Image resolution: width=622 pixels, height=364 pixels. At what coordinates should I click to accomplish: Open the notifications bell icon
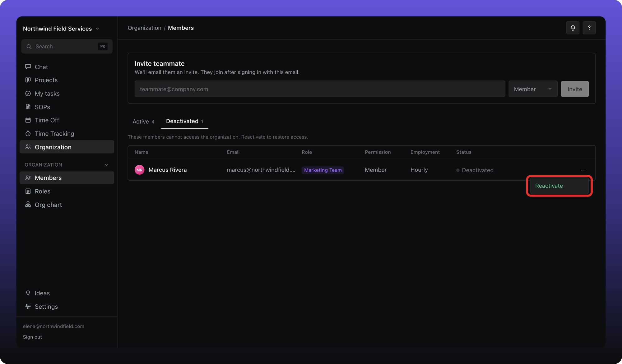(x=573, y=28)
